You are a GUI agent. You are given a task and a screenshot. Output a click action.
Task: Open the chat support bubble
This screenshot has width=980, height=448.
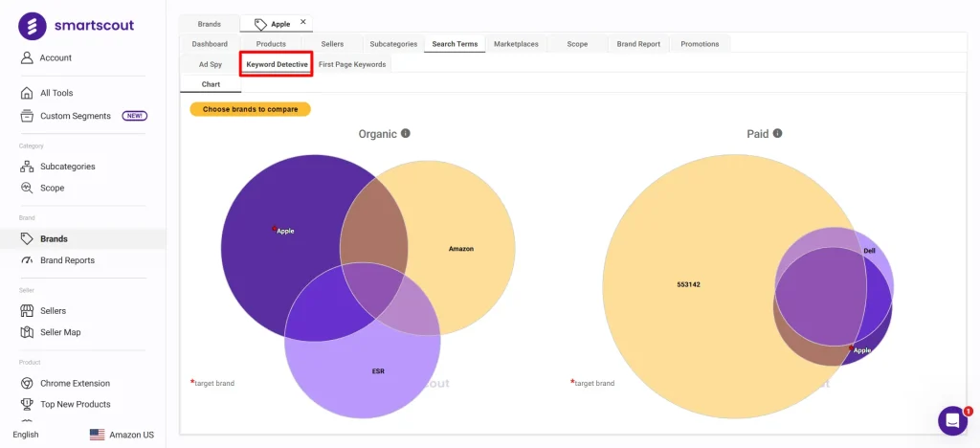click(x=953, y=420)
